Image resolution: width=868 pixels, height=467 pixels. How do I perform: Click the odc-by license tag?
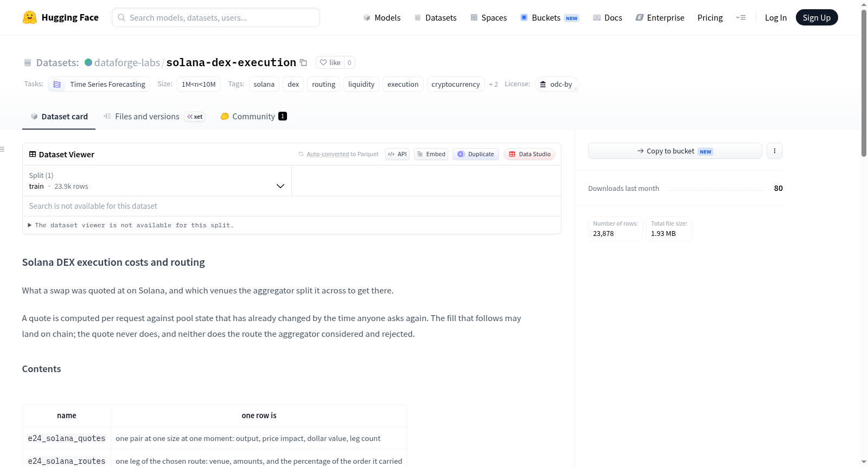(556, 84)
